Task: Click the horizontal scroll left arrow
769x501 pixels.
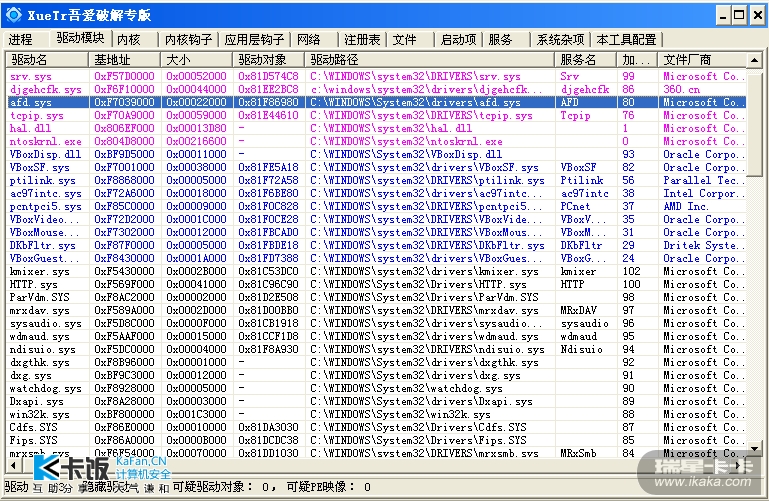Action: click(13, 466)
